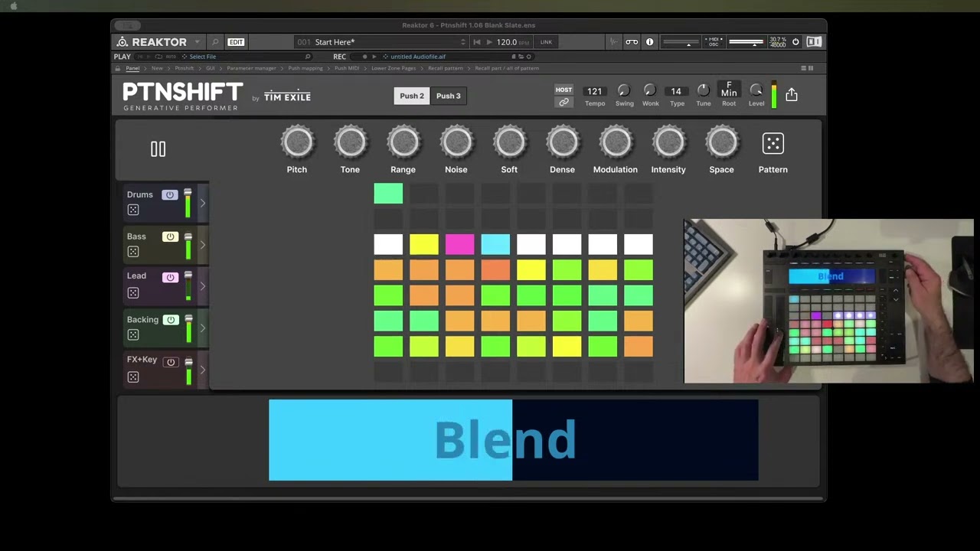This screenshot has width=980, height=551.
Task: Toggle the Lead track power button
Action: pyautogui.click(x=170, y=278)
